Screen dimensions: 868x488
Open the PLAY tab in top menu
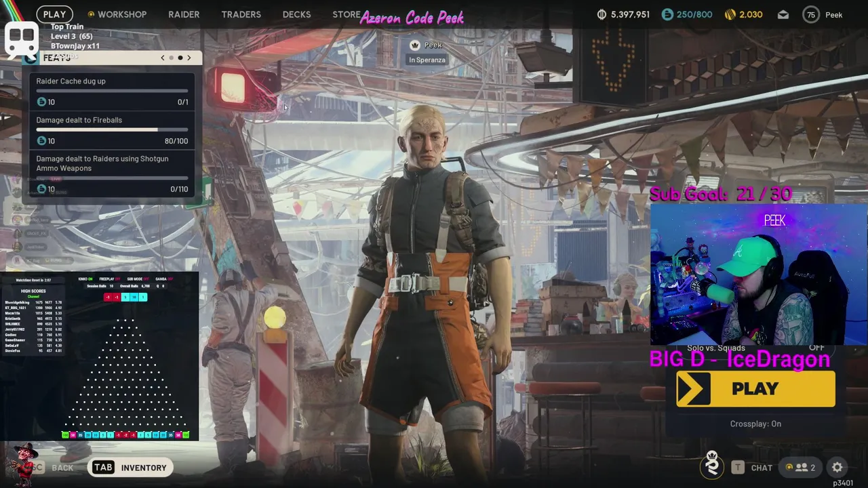click(54, 14)
